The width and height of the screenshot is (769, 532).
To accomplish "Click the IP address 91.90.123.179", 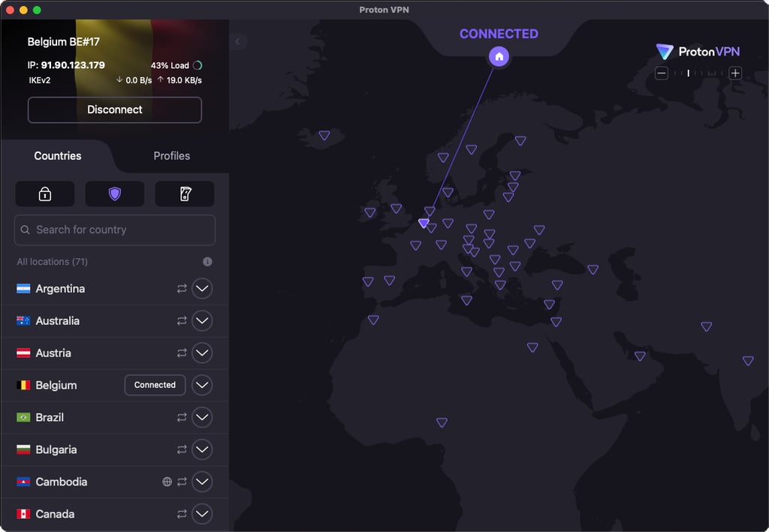I will 73,65.
